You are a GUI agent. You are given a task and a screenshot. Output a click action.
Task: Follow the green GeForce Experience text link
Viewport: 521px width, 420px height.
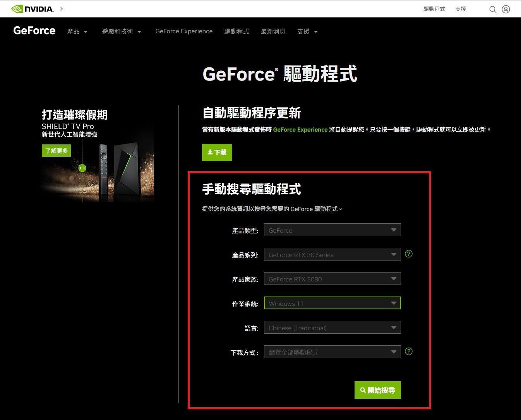tap(300, 130)
